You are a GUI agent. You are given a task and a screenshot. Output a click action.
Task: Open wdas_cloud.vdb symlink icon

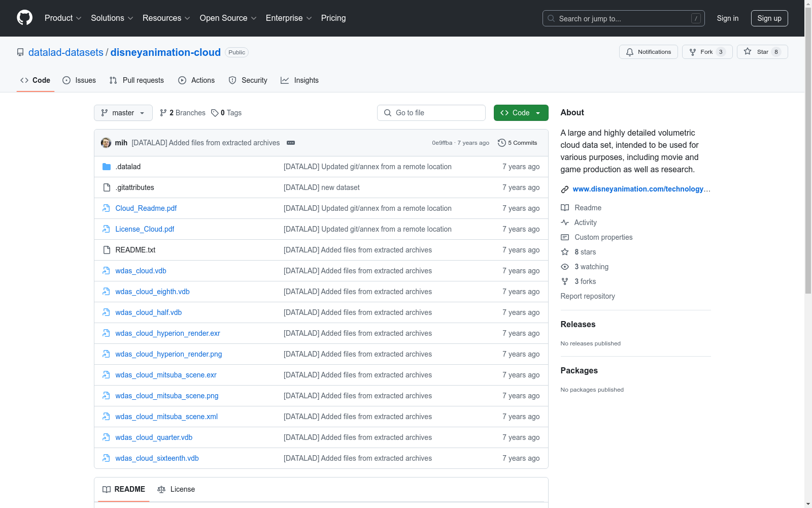107,271
